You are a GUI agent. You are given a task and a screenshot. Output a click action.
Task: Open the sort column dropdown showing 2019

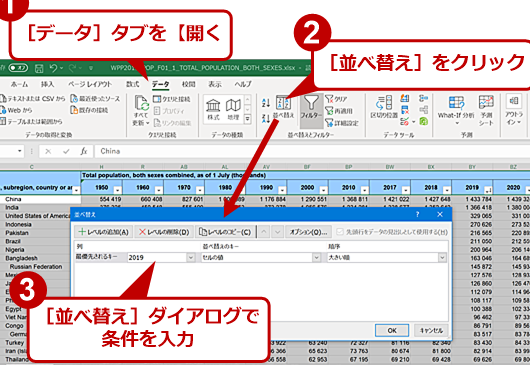(x=191, y=258)
